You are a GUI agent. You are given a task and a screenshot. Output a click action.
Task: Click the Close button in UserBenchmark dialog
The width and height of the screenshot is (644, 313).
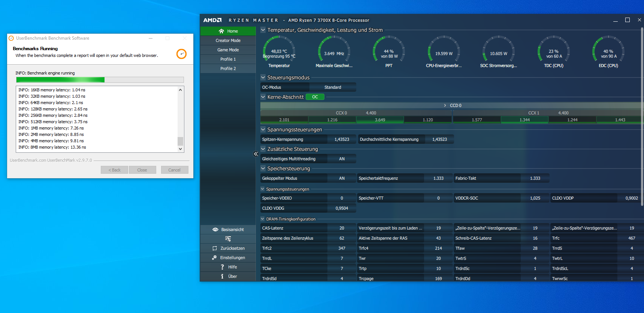(142, 170)
